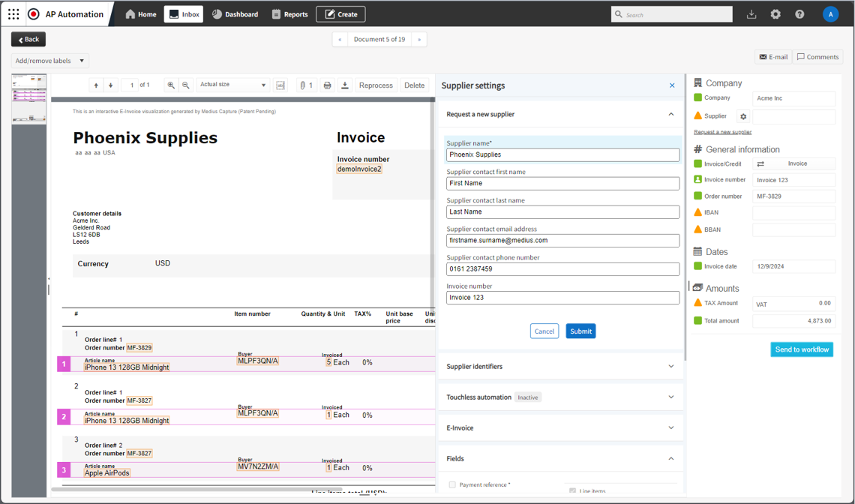Open the Actual size zoom dropdown

[232, 85]
